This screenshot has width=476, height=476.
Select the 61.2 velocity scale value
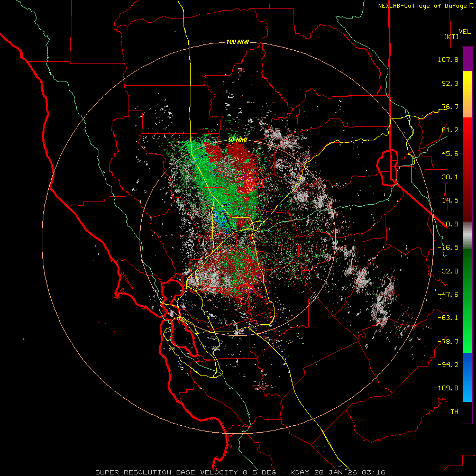pyautogui.click(x=450, y=130)
